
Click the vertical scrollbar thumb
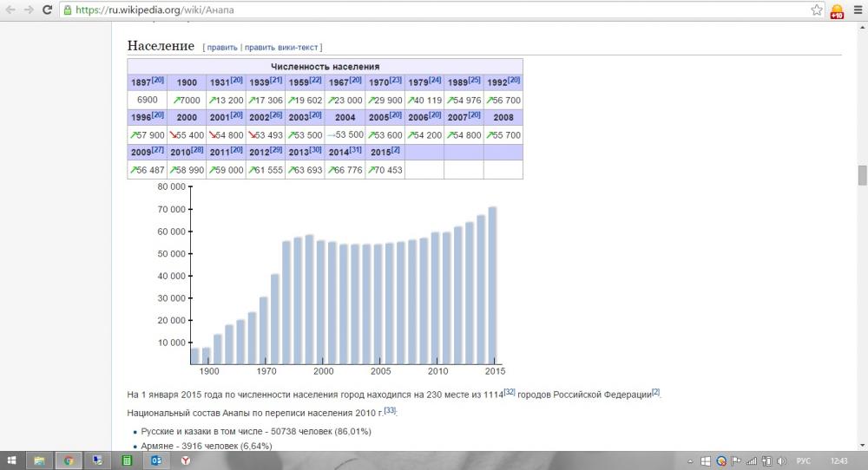862,176
